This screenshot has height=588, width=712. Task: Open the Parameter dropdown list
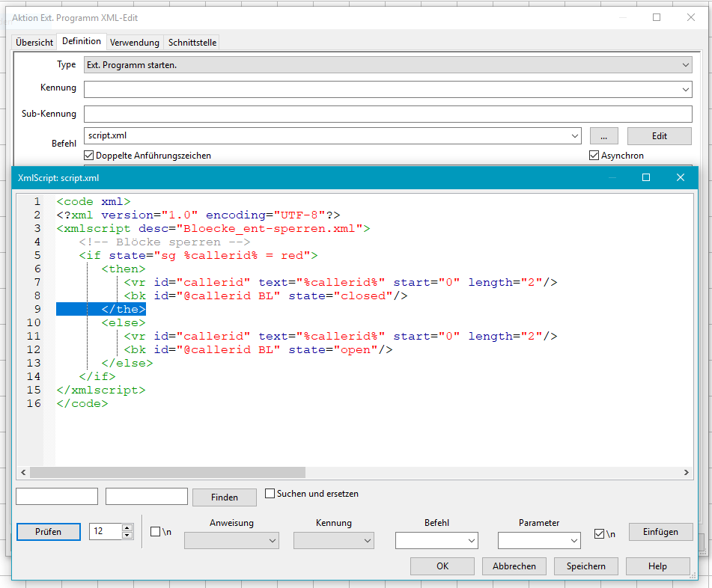[x=573, y=540]
